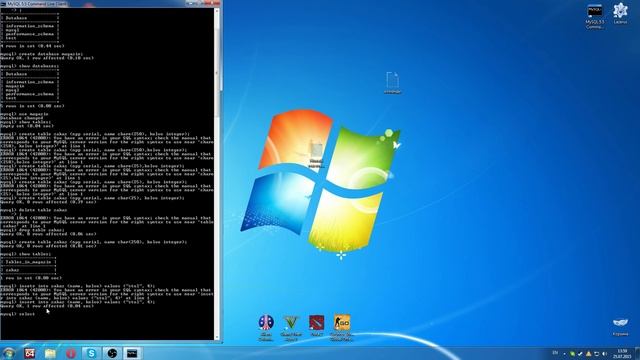
Task: Select the Counter-Strike GO desktop shortcut
Action: [342, 327]
